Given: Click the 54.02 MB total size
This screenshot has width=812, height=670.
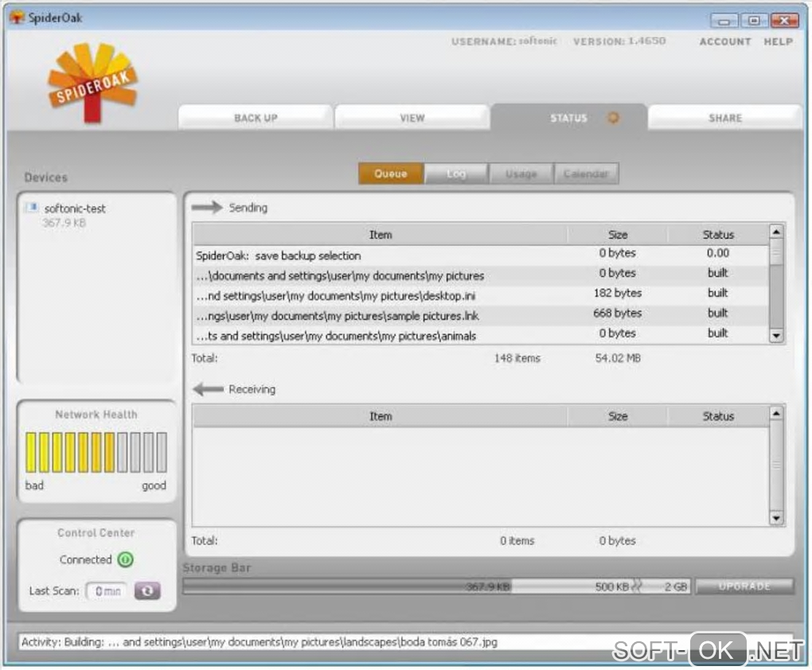Looking at the screenshot, I should tap(618, 358).
